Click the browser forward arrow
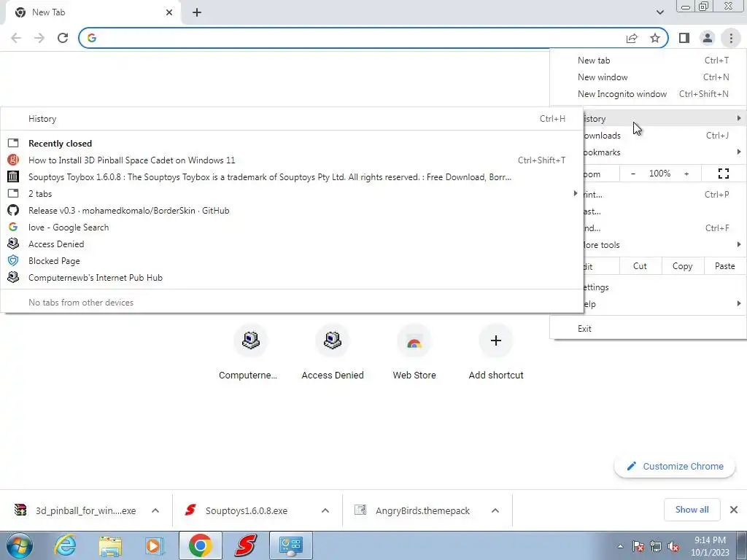Viewport: 747px width, 560px height. 39,38
